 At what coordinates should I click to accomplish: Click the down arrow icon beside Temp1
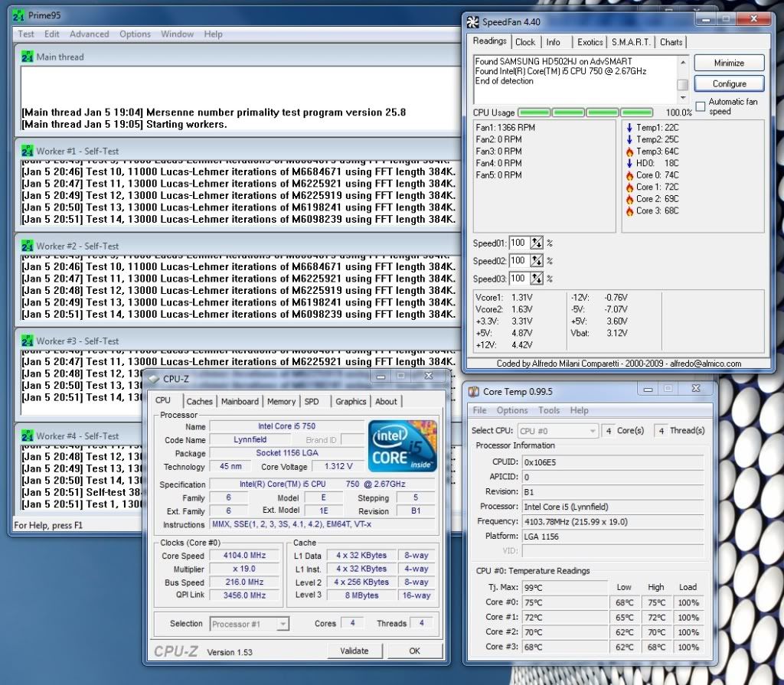pos(629,128)
